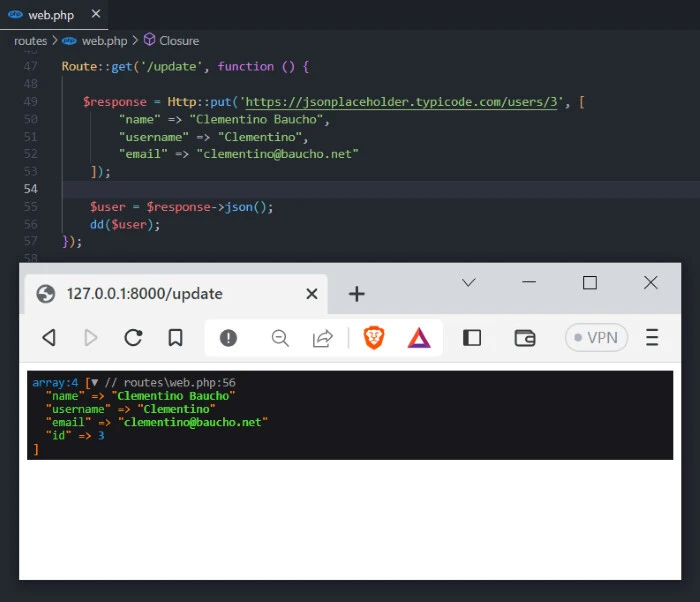
Task: Select the web.php editor tab
Action: pyautogui.click(x=50, y=15)
